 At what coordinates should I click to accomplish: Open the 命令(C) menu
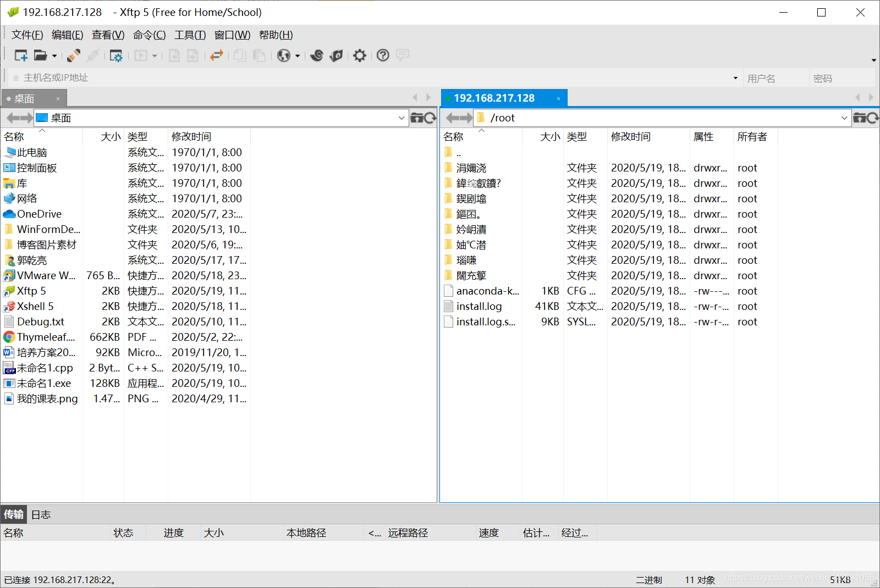(x=150, y=35)
